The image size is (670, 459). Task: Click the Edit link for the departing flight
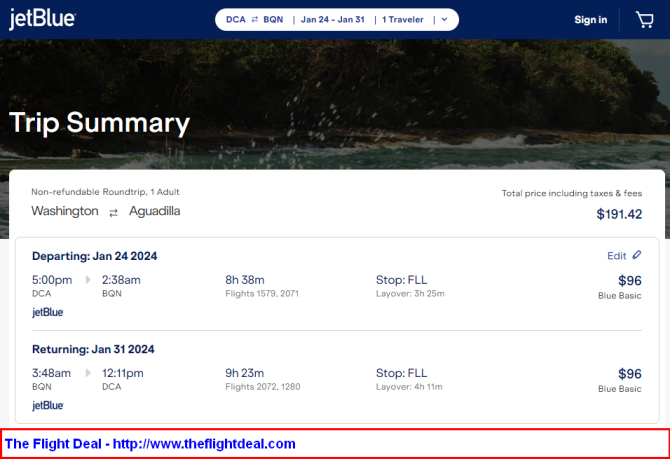pos(617,256)
